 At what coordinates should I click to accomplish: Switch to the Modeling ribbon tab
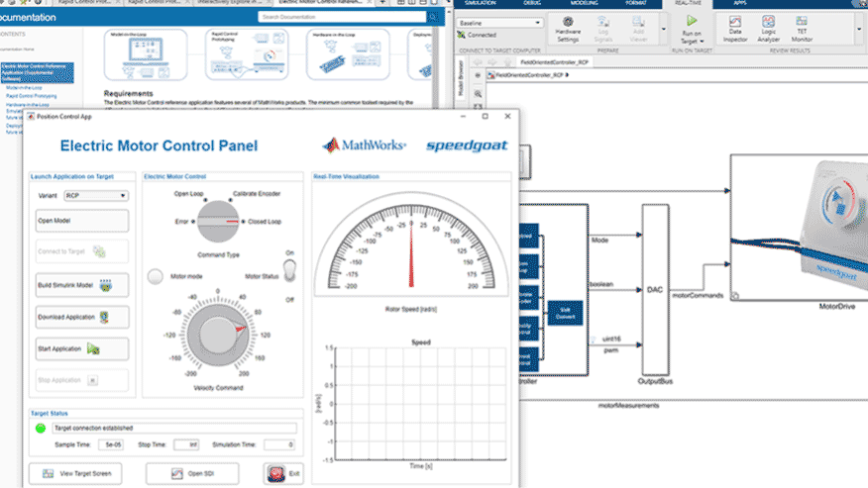tap(584, 3)
